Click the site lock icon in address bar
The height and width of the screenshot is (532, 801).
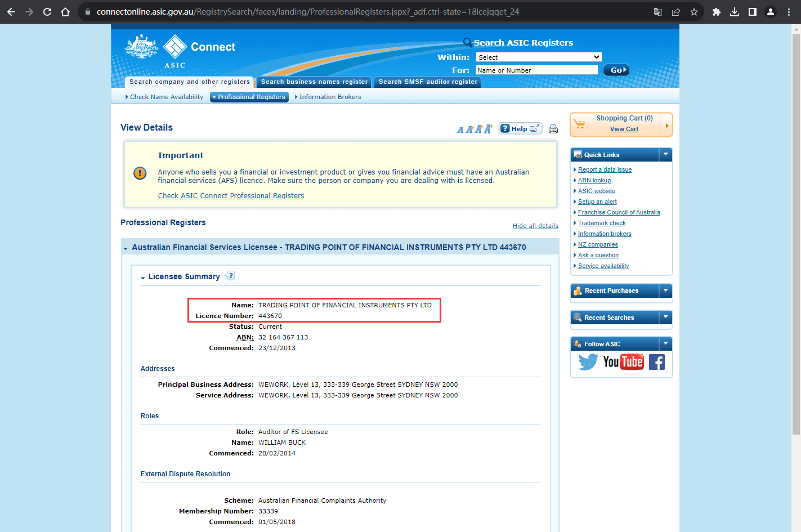(87, 12)
